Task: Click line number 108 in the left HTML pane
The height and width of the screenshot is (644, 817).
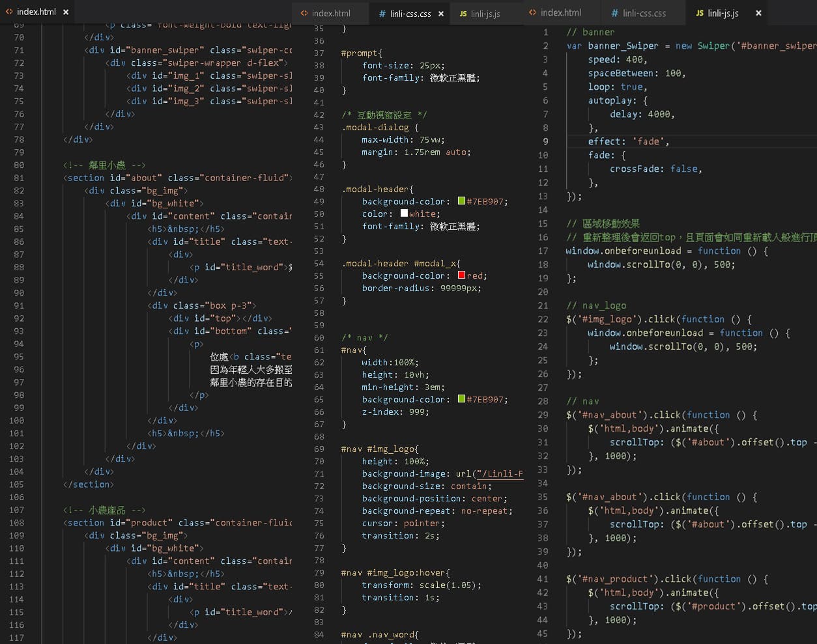Action: tap(16, 523)
